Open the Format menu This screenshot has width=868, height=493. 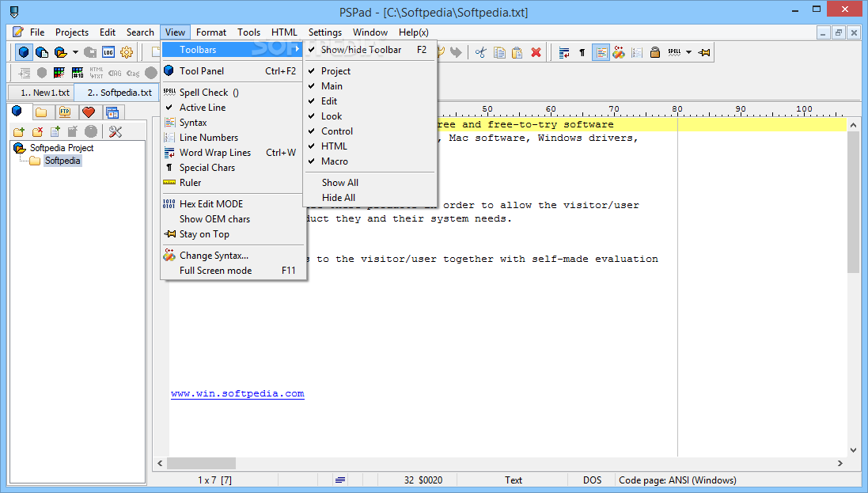pyautogui.click(x=211, y=32)
